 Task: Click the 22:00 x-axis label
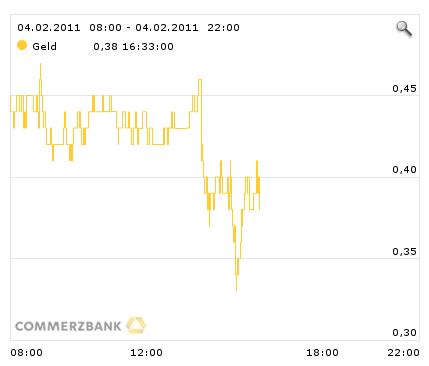[x=403, y=352]
